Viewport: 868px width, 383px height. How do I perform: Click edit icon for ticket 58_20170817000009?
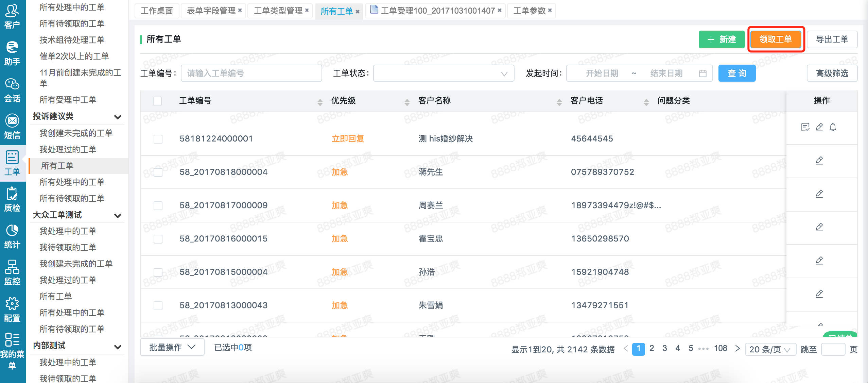click(819, 194)
